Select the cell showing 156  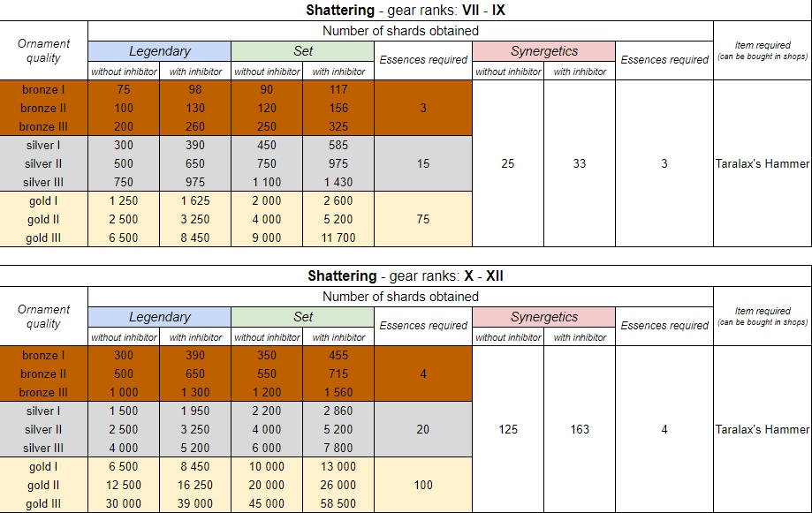point(338,109)
